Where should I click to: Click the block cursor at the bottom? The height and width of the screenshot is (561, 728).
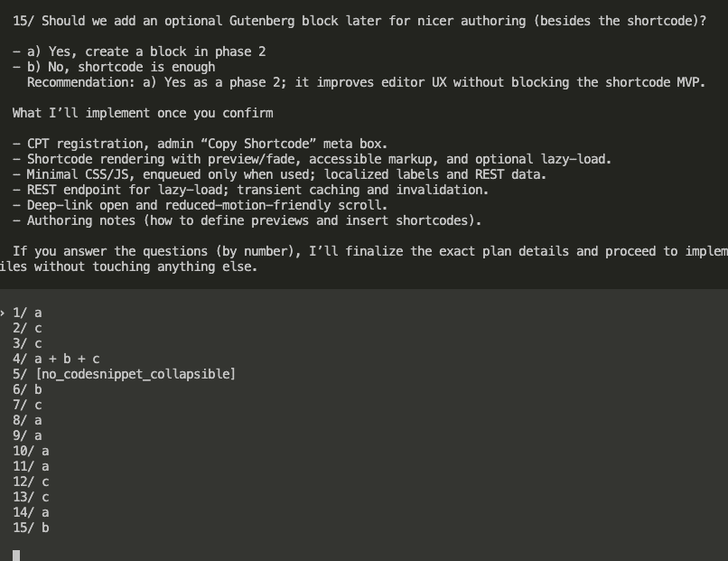(16, 555)
